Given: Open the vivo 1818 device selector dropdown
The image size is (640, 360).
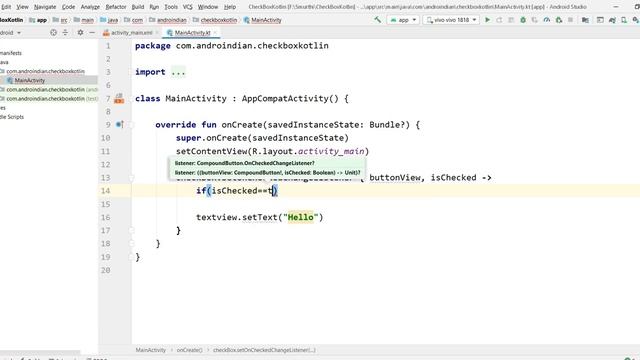Looking at the screenshot, I should pos(451,20).
